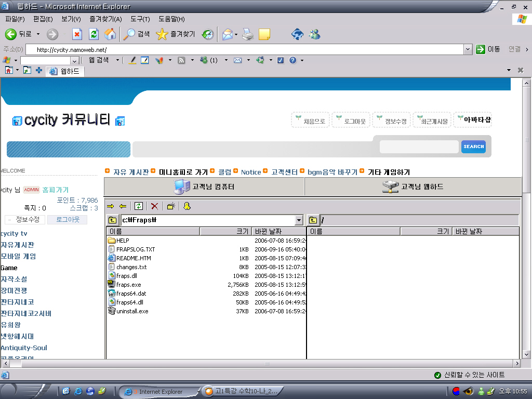This screenshot has height=399, width=532.
Task: Click the IE History icon
Action: click(207, 34)
